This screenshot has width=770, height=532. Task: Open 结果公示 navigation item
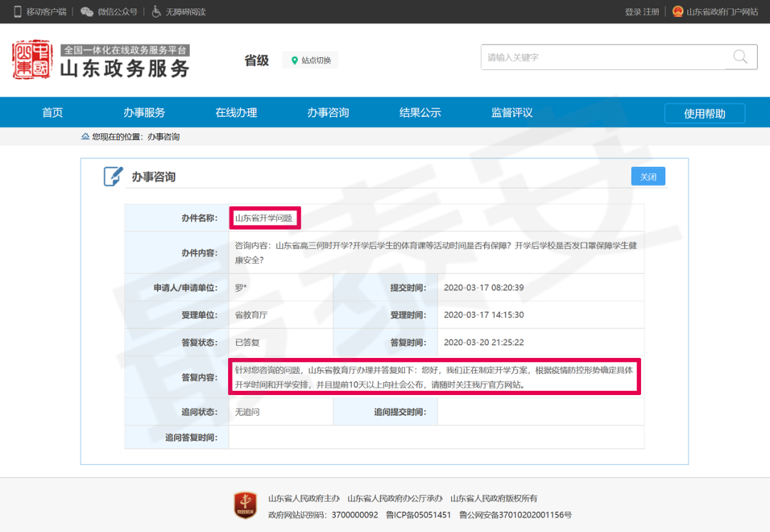pyautogui.click(x=420, y=113)
